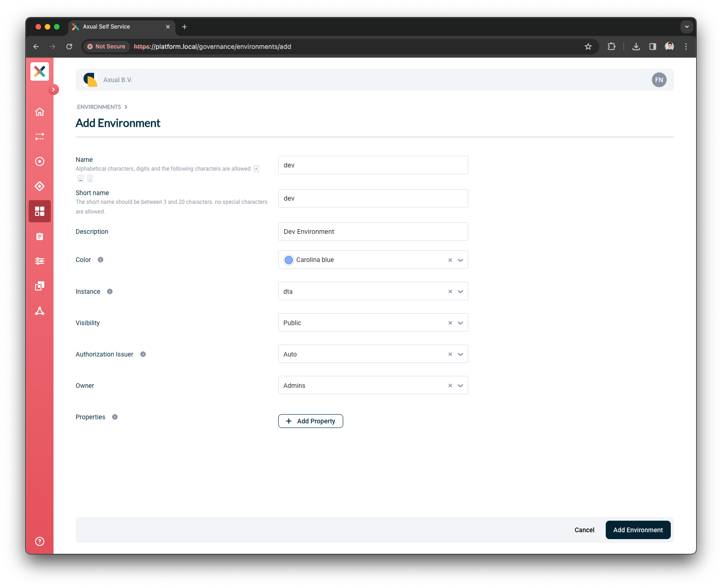
Task: Bookmark this page with the star
Action: pyautogui.click(x=588, y=47)
